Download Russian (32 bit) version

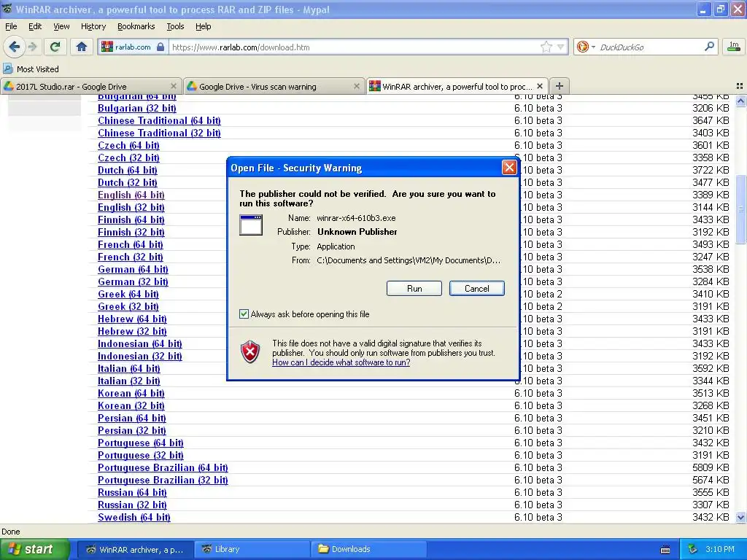[x=132, y=505]
